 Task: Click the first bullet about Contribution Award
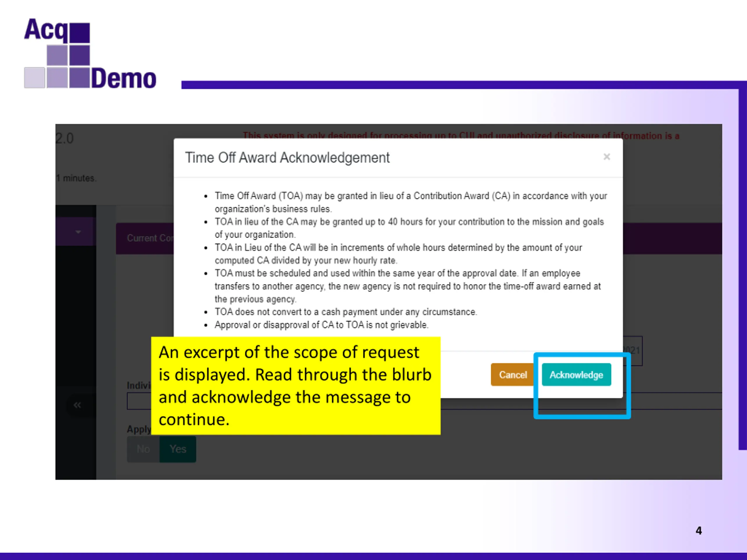(x=411, y=202)
